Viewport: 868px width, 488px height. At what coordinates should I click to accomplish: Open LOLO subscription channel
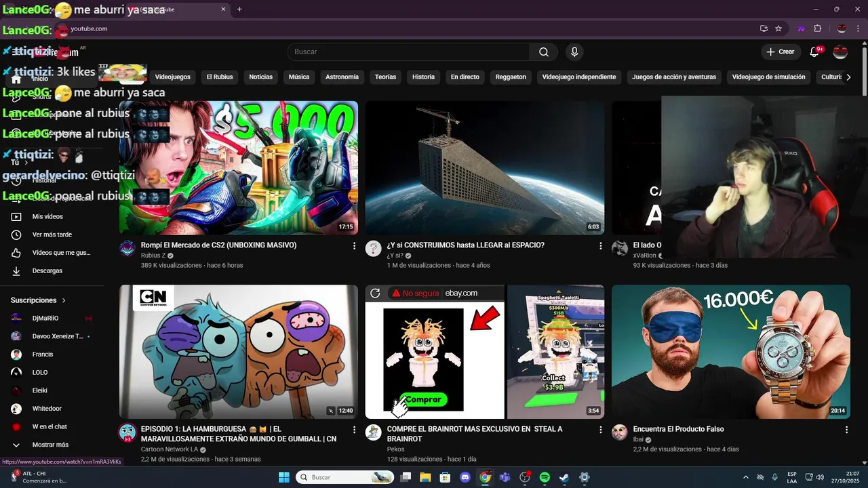[52, 372]
